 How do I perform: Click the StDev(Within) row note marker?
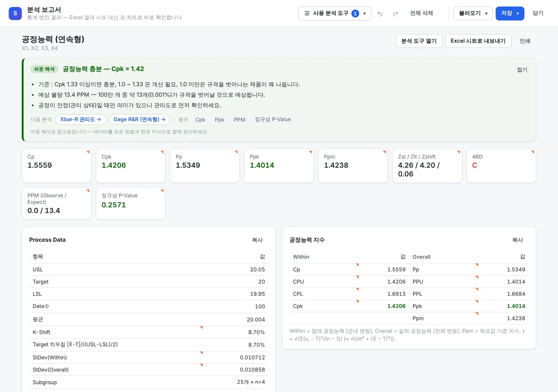pyautogui.click(x=202, y=353)
